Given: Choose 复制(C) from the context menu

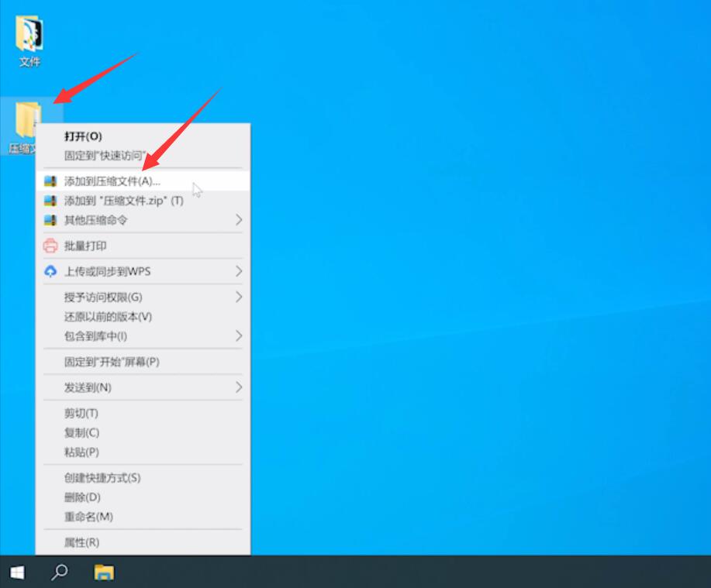Looking at the screenshot, I should tap(143, 432).
